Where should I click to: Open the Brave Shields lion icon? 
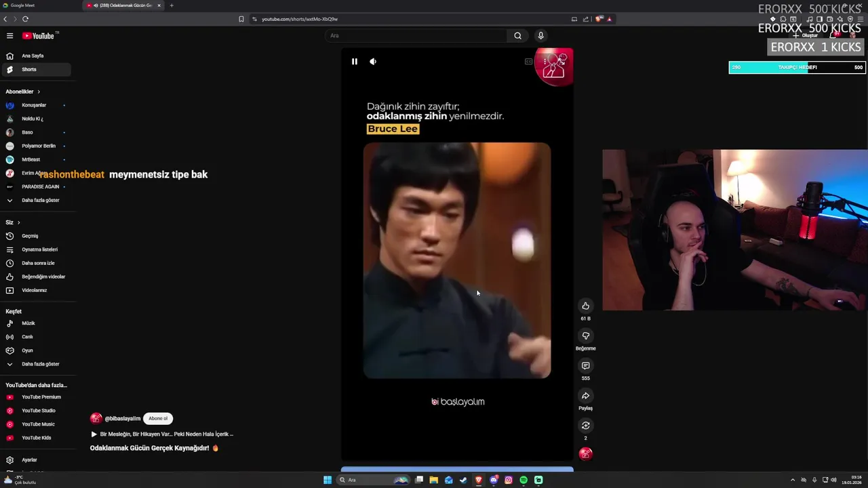click(598, 19)
